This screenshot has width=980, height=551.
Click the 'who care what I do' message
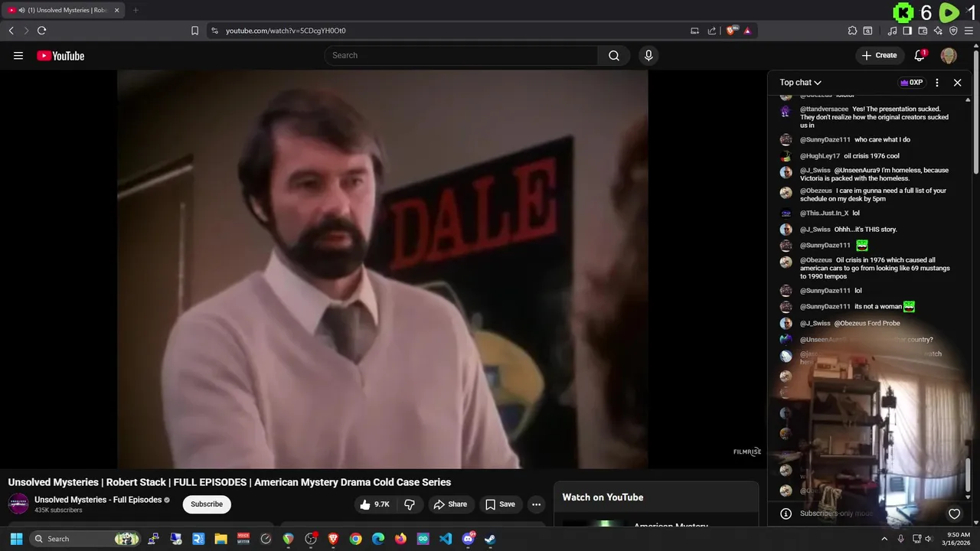pyautogui.click(x=882, y=140)
